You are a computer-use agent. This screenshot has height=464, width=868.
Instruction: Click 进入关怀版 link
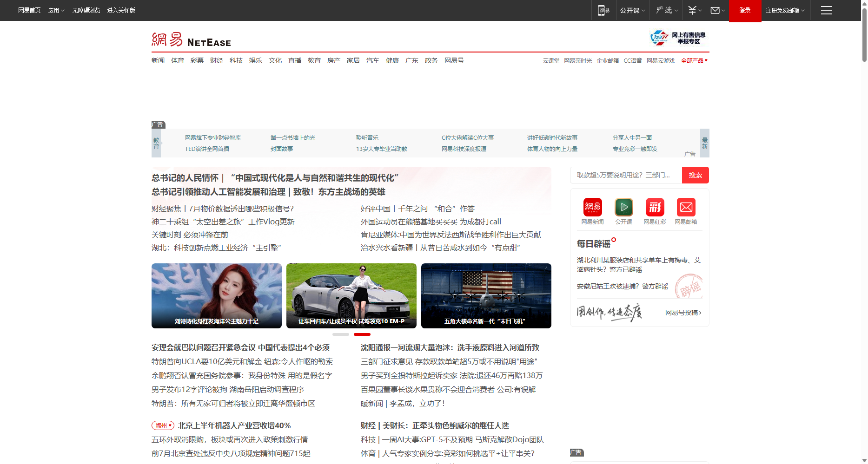pyautogui.click(x=121, y=10)
